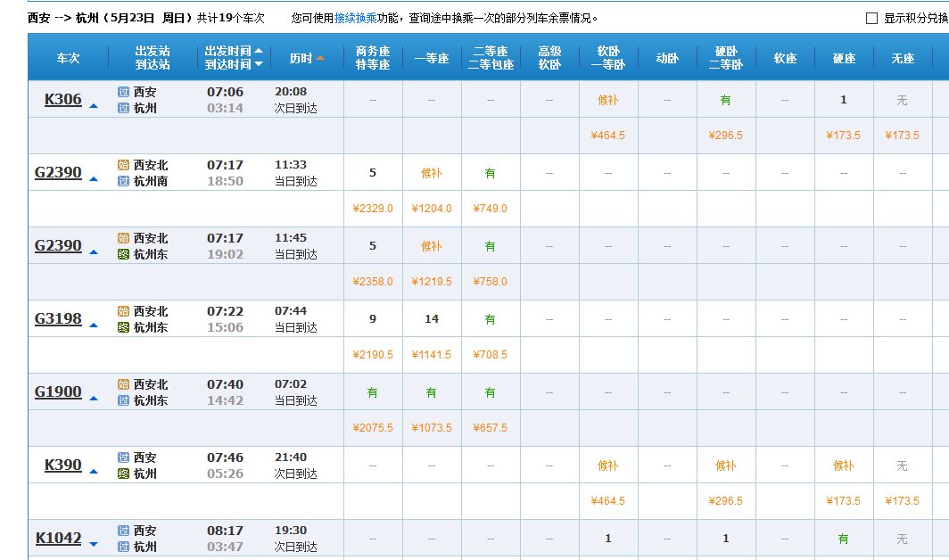Enable the 显示积分兑换 checkbox
The image size is (949, 560).
coord(871,16)
